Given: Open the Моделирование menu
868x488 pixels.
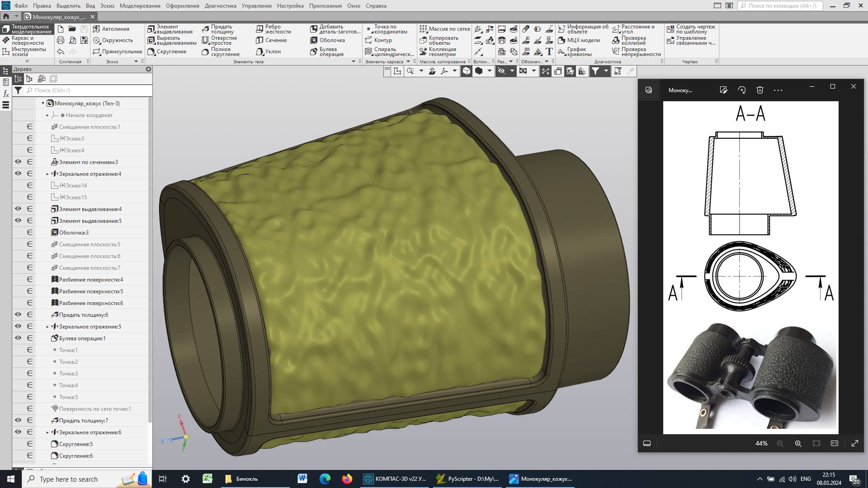Looking at the screenshot, I should (140, 6).
